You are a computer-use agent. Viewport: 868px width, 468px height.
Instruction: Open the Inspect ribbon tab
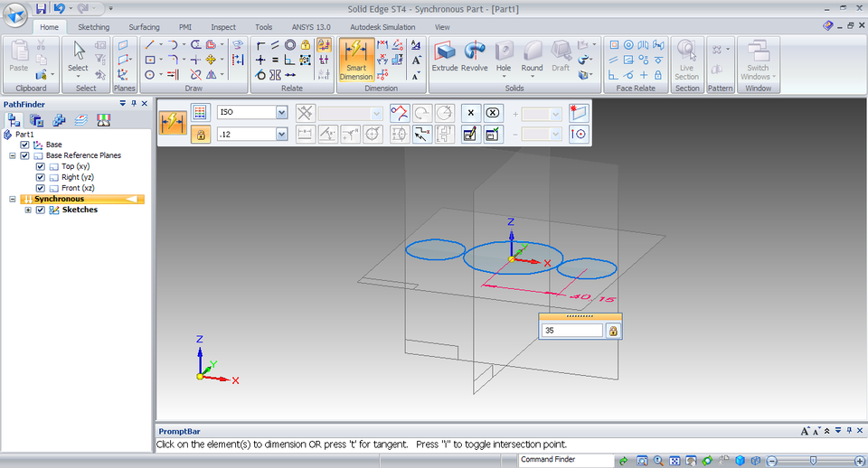[223, 27]
